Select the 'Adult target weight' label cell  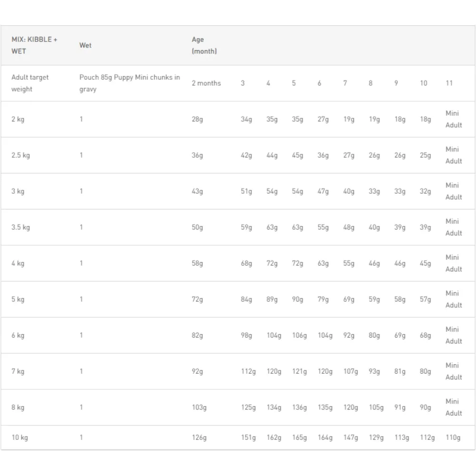pyautogui.click(x=30, y=83)
